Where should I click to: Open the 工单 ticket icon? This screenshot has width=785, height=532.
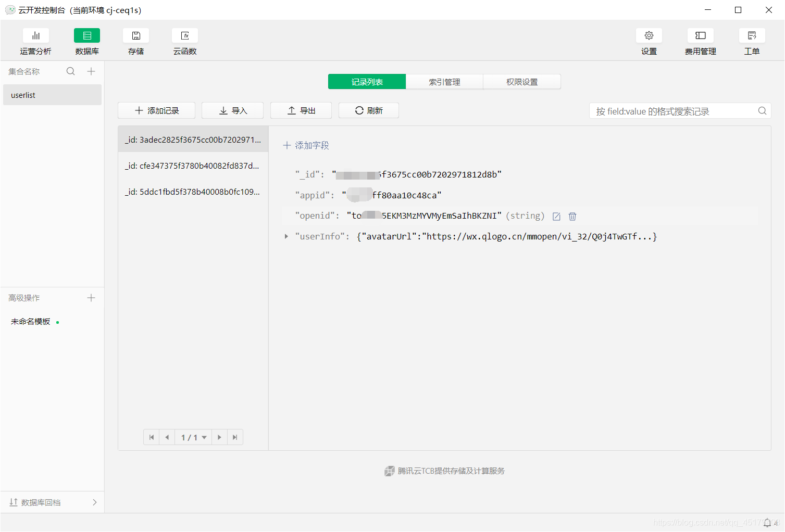coord(752,35)
